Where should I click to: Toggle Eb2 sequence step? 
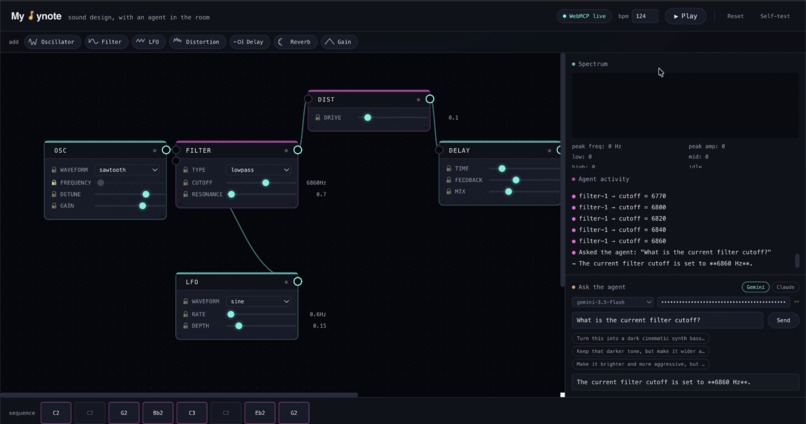pyautogui.click(x=260, y=413)
